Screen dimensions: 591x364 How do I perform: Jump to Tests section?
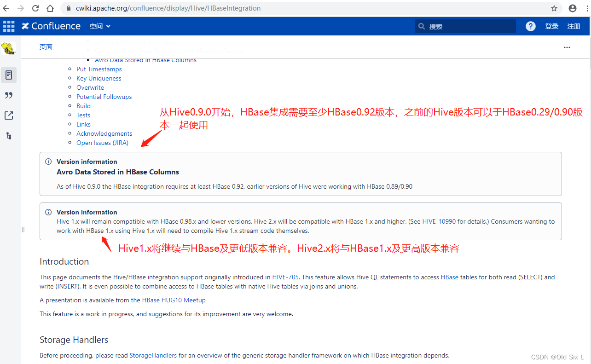coord(83,115)
